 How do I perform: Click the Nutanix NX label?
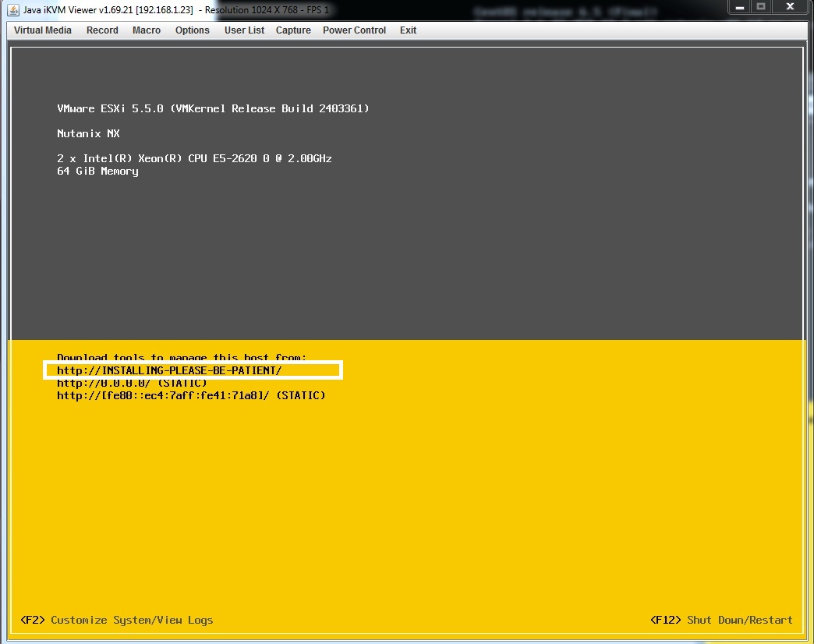88,133
